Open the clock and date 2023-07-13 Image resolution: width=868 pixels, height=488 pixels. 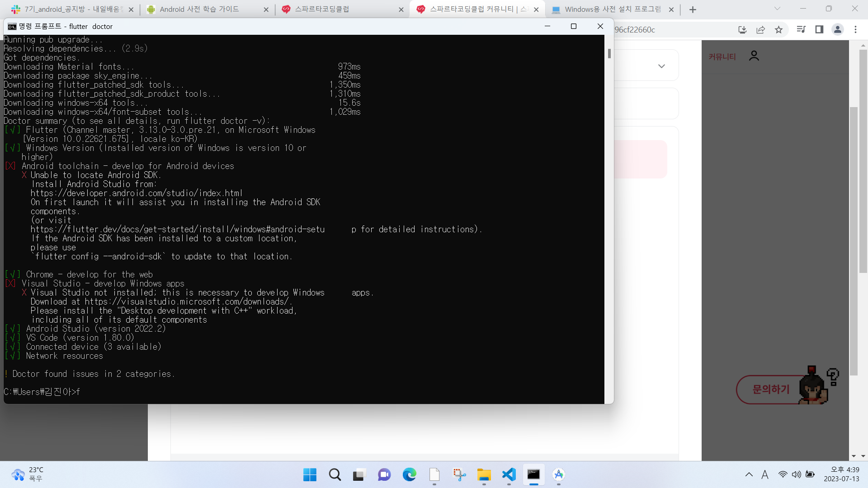(841, 474)
